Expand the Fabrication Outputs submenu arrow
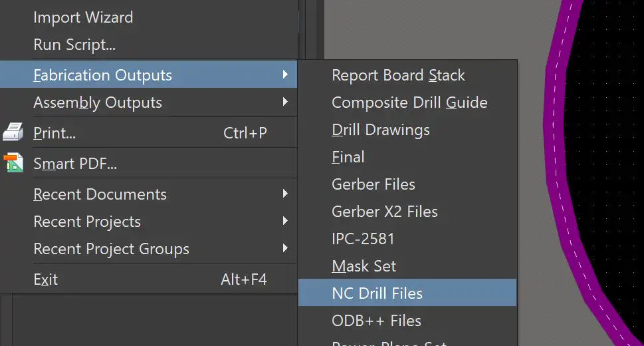644x346 pixels. (x=285, y=75)
